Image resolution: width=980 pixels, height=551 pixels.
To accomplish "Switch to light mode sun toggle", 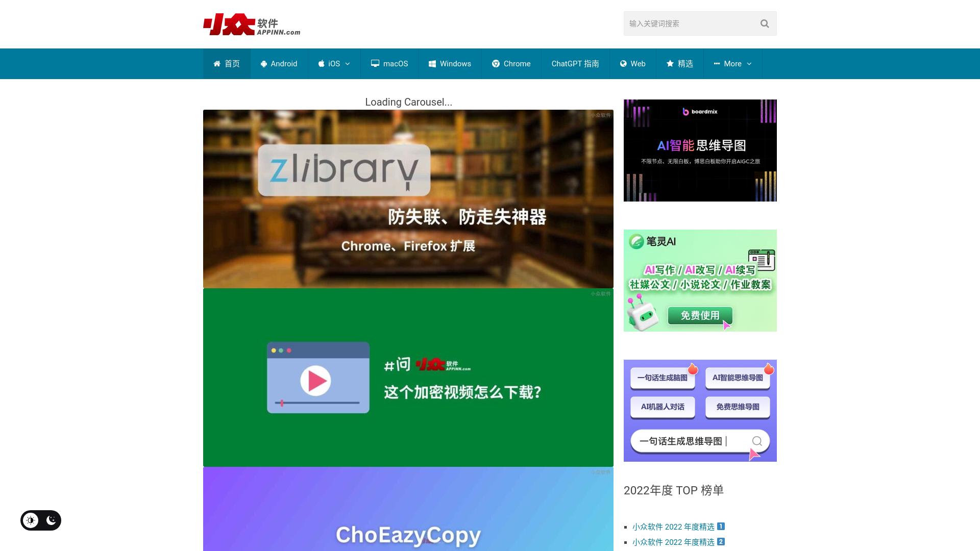I will (31, 520).
